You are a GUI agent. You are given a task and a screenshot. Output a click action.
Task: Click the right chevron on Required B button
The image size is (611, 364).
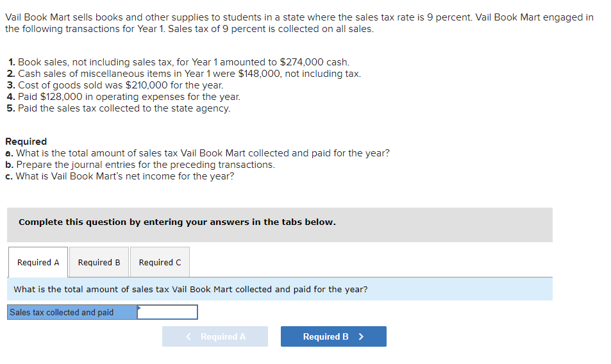pos(362,336)
